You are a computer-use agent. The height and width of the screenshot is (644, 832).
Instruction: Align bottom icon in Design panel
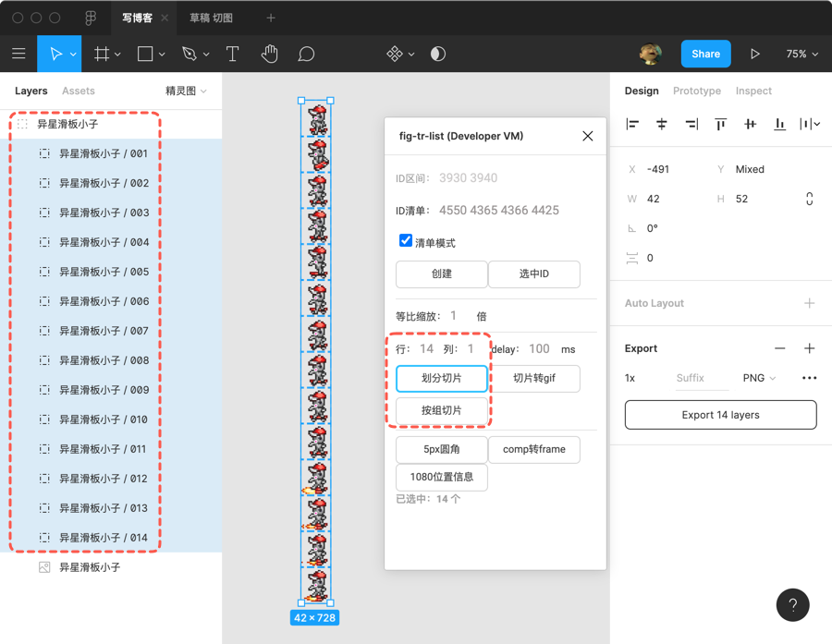point(779,124)
